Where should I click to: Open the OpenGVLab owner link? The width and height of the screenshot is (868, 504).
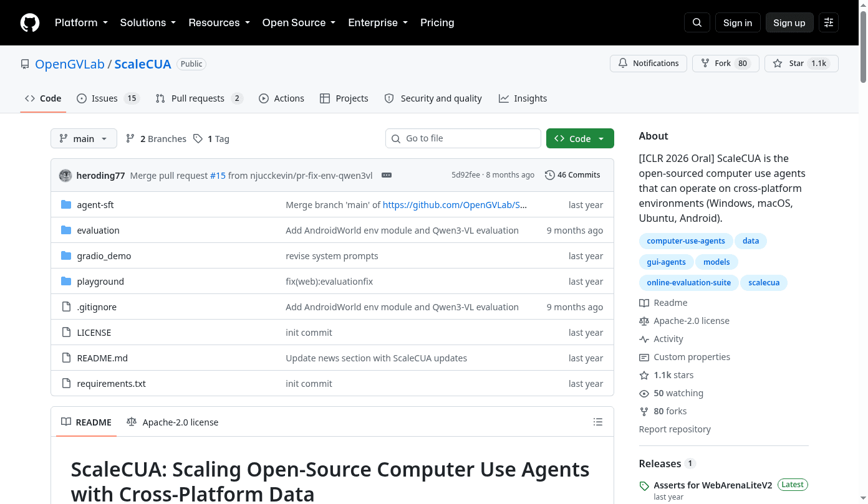(x=70, y=64)
